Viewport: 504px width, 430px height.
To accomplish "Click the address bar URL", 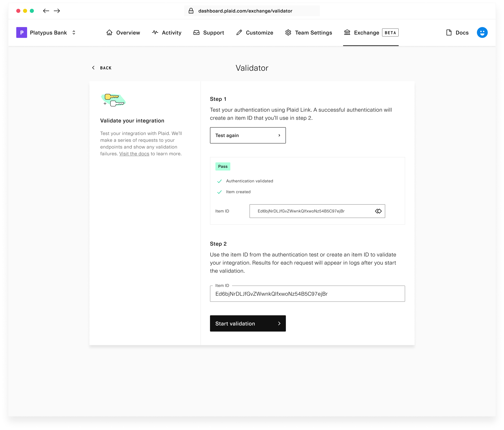I will pos(245,11).
